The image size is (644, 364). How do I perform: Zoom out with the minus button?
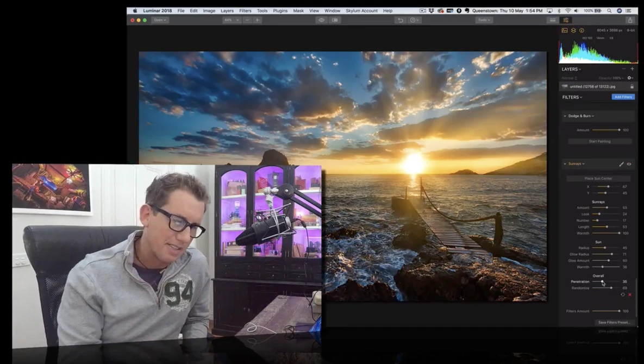coord(247,20)
